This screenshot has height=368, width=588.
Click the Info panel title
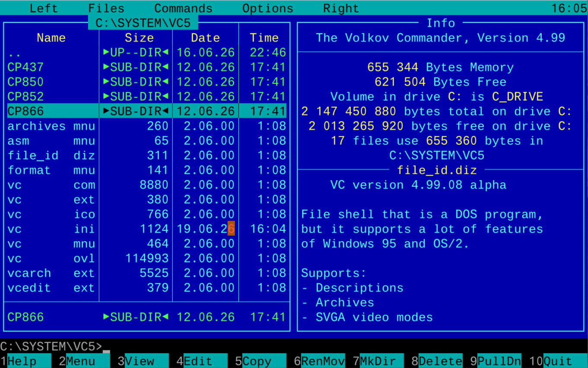[441, 23]
